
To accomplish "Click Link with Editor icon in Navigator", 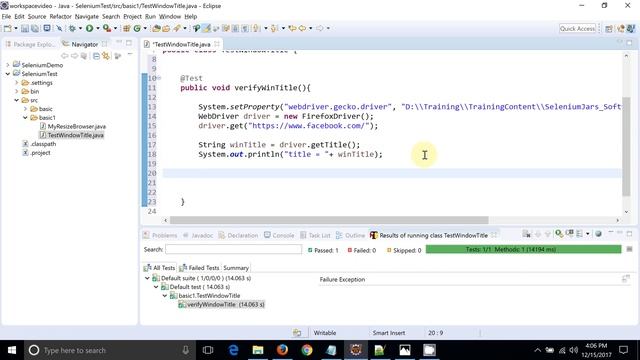I will (x=106, y=56).
